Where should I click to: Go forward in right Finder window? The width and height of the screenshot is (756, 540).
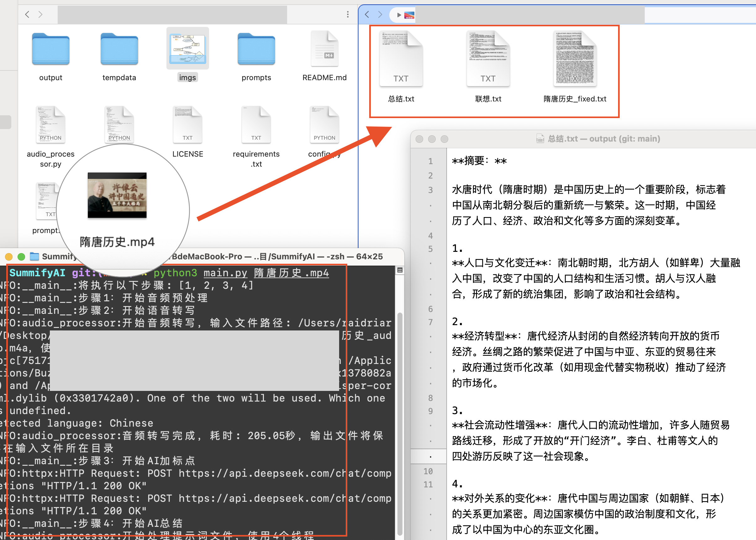tap(380, 14)
